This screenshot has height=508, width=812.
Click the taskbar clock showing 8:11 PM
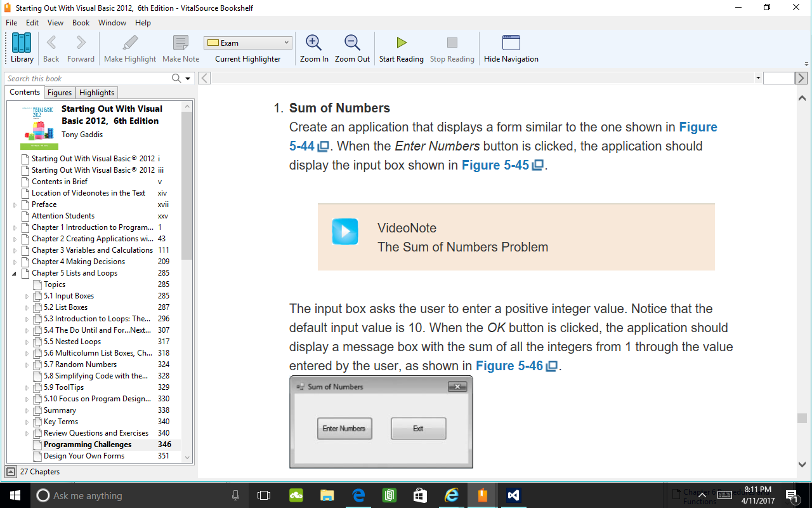(x=758, y=495)
